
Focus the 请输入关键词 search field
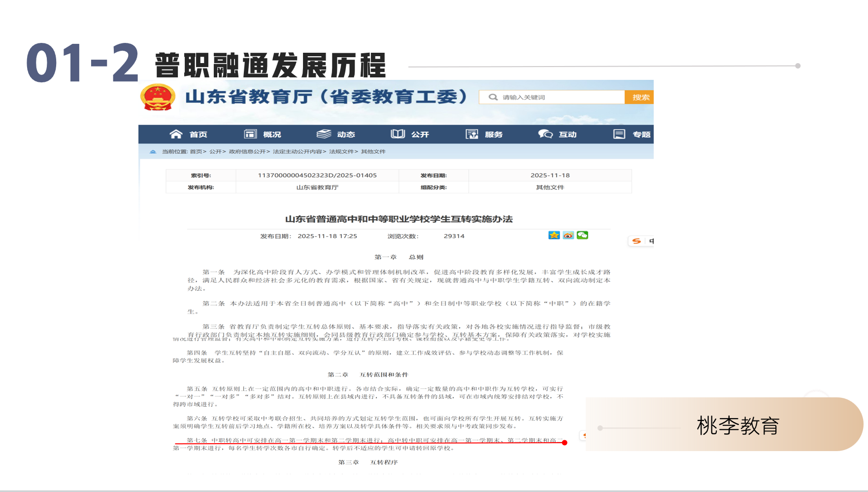[x=552, y=97]
